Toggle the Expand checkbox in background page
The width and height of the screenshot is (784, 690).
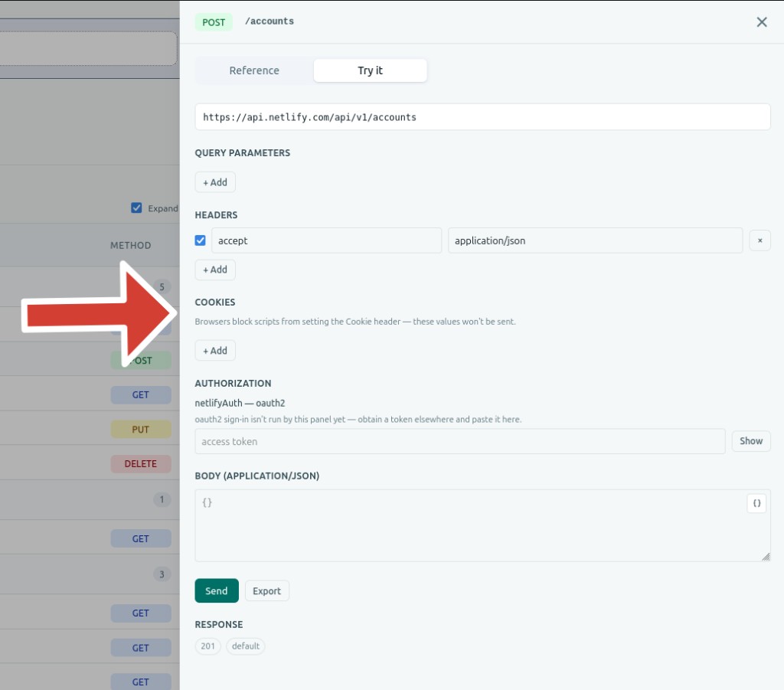(x=136, y=208)
